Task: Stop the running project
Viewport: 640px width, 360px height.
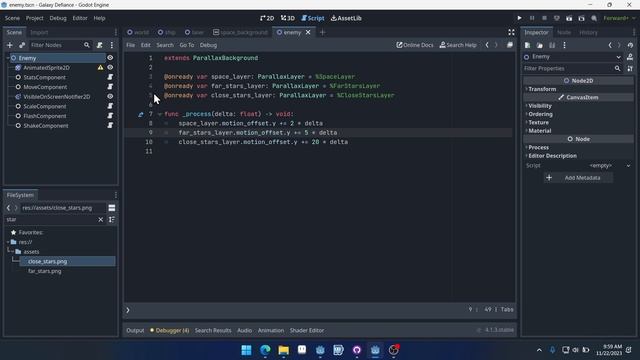Action: coord(544,18)
